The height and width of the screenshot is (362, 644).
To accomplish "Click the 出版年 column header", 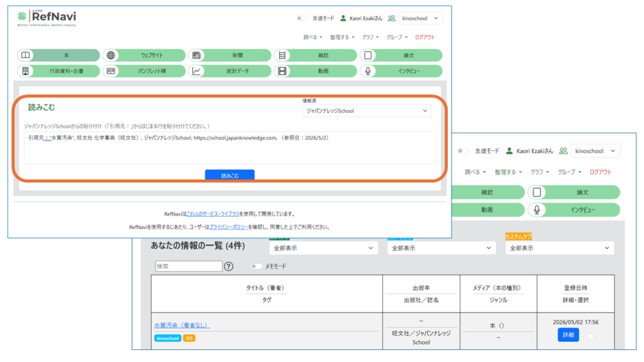I will [421, 288].
